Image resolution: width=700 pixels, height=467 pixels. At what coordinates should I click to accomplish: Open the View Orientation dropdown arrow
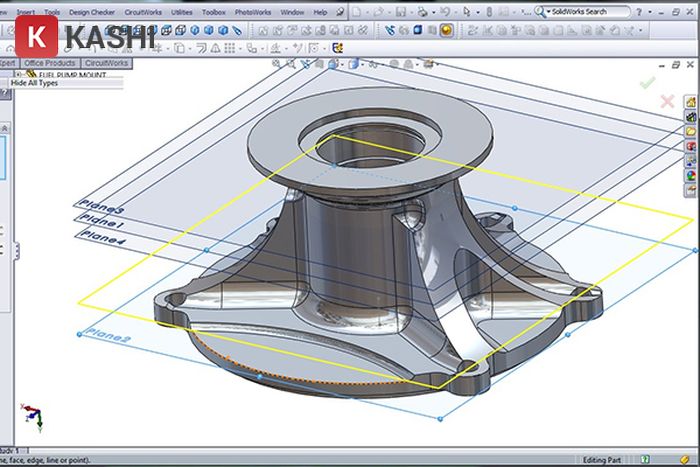click(342, 65)
